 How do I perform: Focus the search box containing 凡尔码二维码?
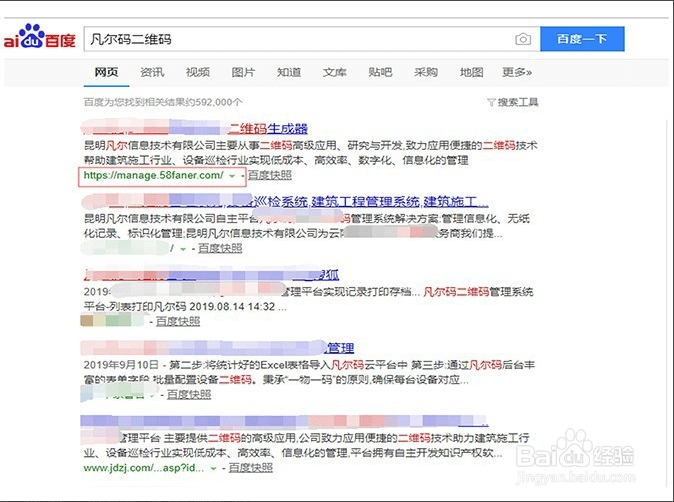tap(312, 39)
